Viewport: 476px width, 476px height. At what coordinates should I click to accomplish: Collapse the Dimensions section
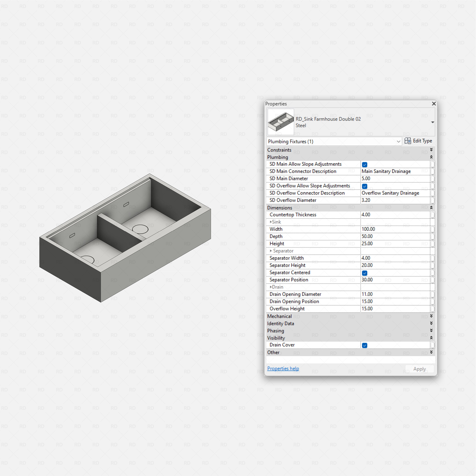[x=431, y=208]
